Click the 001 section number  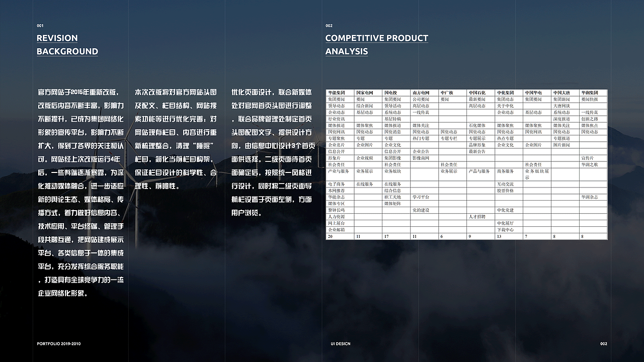[x=40, y=26]
